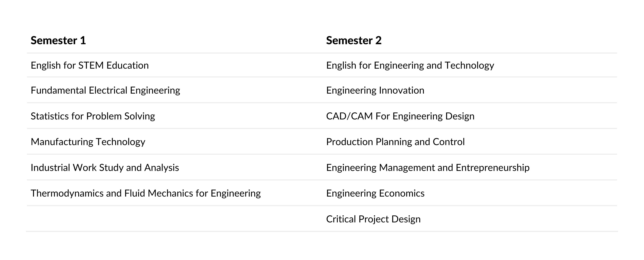
Task: Choose Production Planning and Control
Action: tap(395, 142)
